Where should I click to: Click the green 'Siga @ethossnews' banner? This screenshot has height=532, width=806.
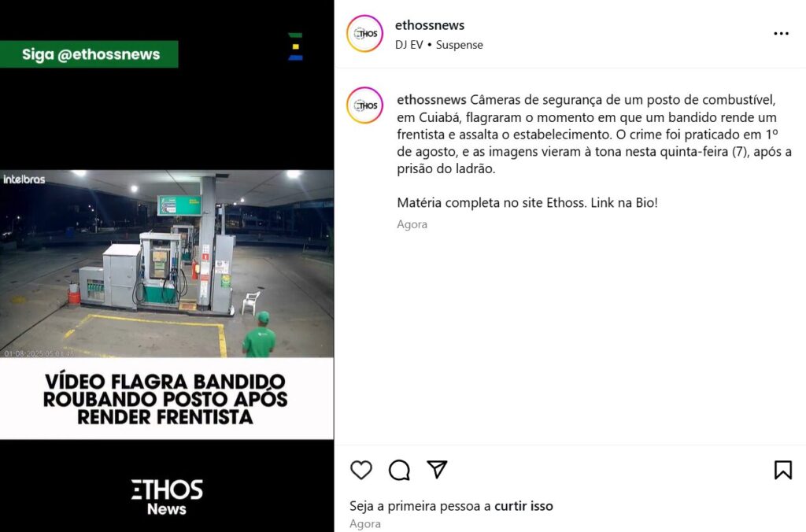89,54
